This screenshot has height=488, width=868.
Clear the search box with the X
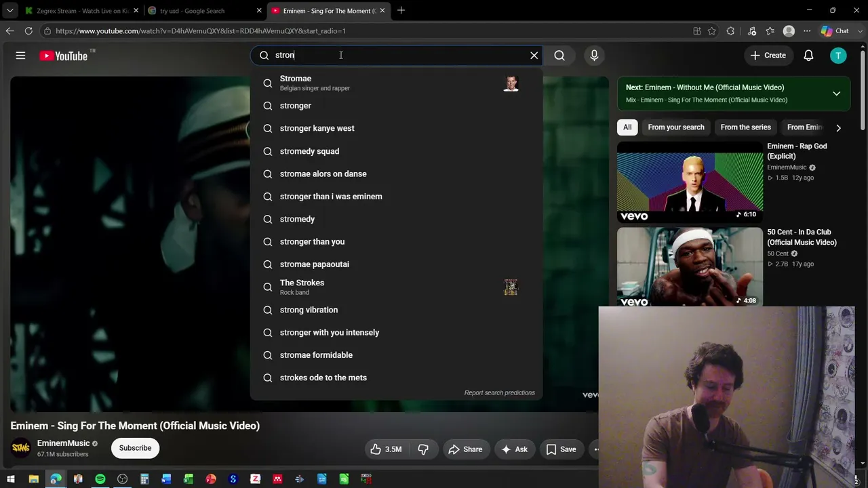[x=534, y=56]
